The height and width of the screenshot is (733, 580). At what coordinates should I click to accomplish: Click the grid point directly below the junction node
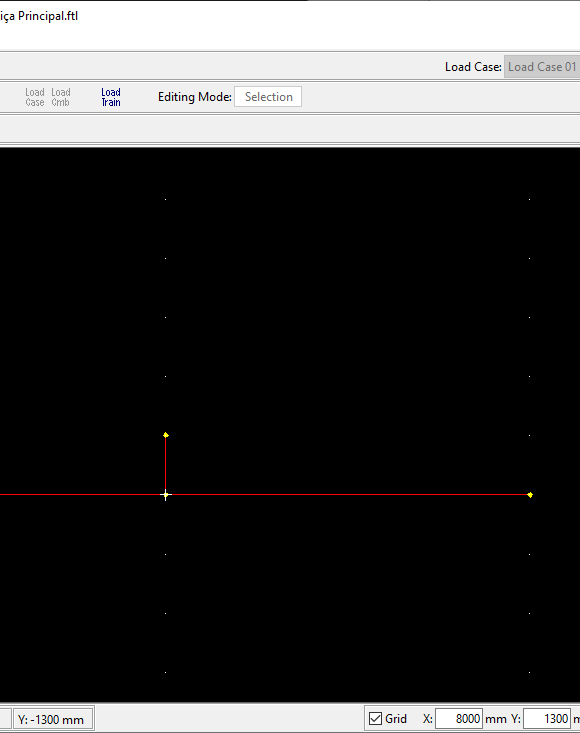[165, 554]
